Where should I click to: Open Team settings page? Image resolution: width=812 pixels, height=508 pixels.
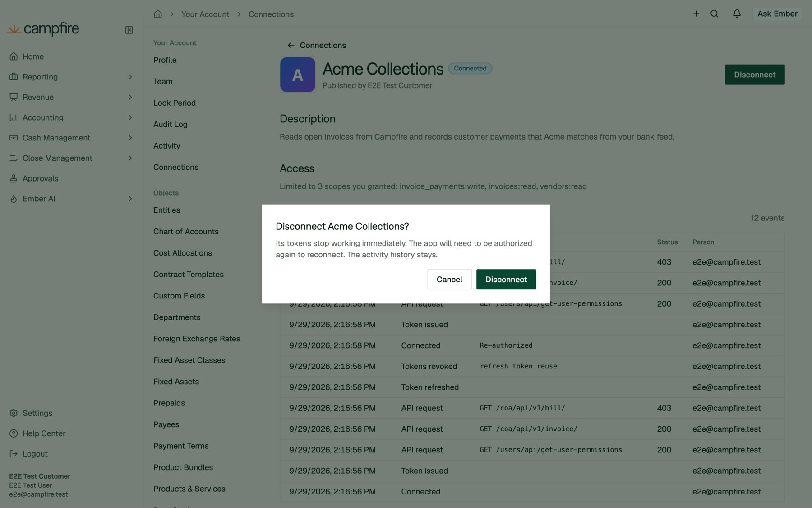click(x=163, y=81)
